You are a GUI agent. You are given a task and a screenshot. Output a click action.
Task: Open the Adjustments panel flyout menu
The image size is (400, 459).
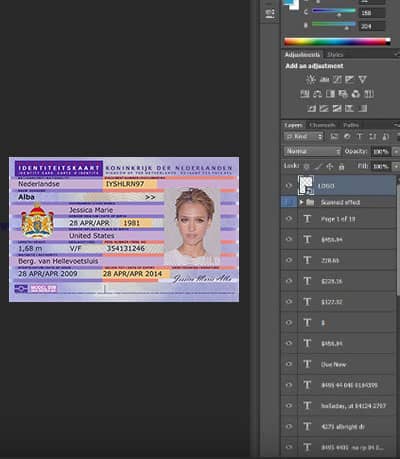click(396, 54)
